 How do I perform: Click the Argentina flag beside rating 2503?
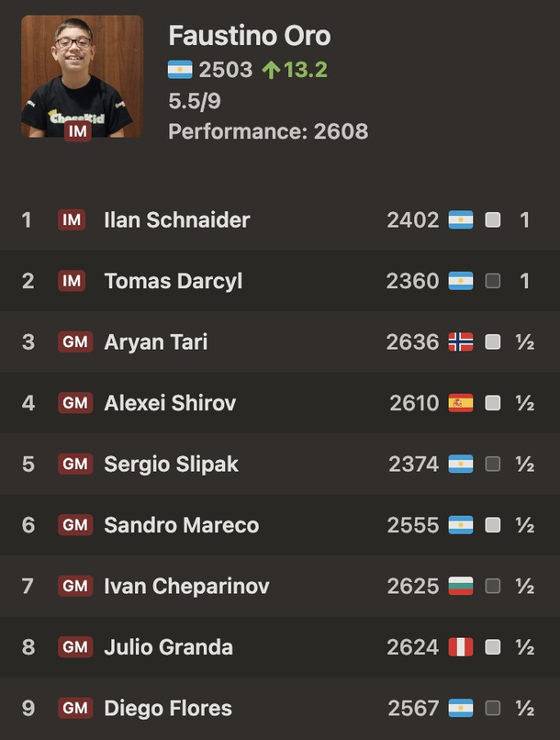pyautogui.click(x=180, y=70)
